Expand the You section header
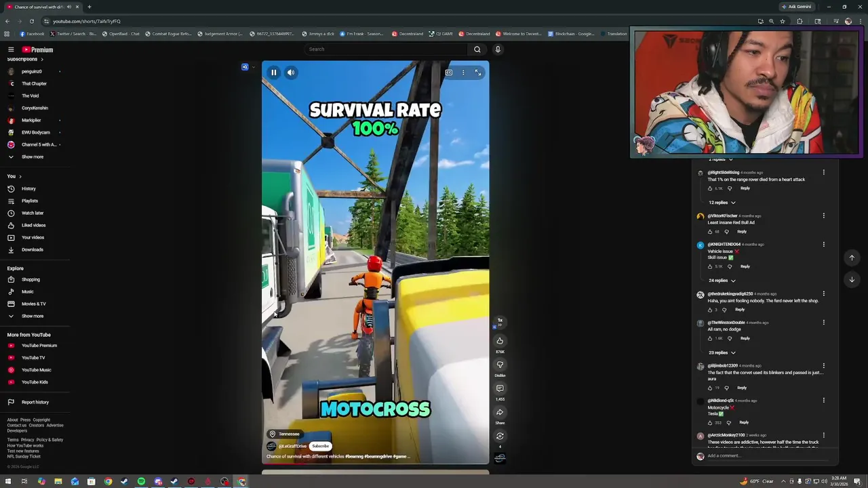The width and height of the screenshot is (868, 488). coord(14,176)
